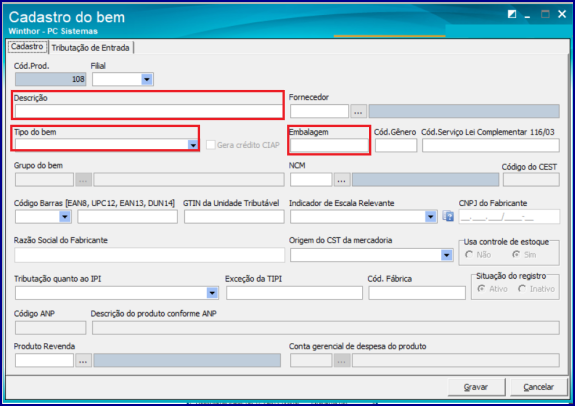Viewport: 575px width, 406px height.
Task: Click the window restore-down icon in title bar
Action: pyautogui.click(x=512, y=14)
